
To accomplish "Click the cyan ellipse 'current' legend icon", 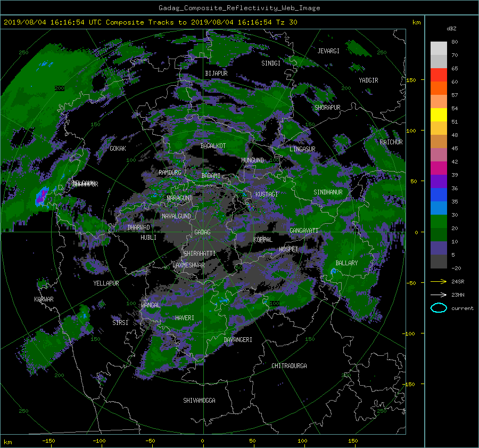I will click(439, 308).
